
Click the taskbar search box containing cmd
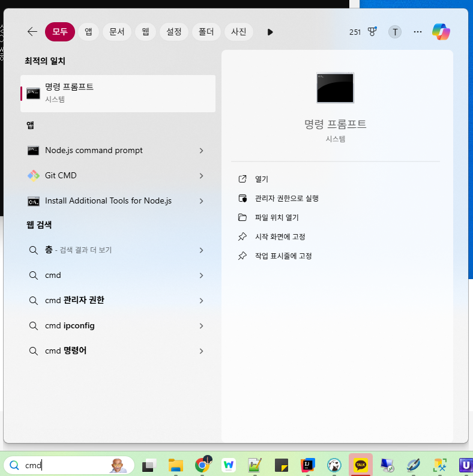pos(68,465)
